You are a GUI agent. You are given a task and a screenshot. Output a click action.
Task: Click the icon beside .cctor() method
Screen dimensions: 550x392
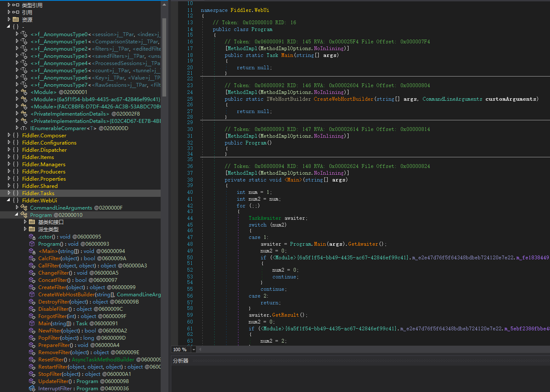pyautogui.click(x=32, y=237)
